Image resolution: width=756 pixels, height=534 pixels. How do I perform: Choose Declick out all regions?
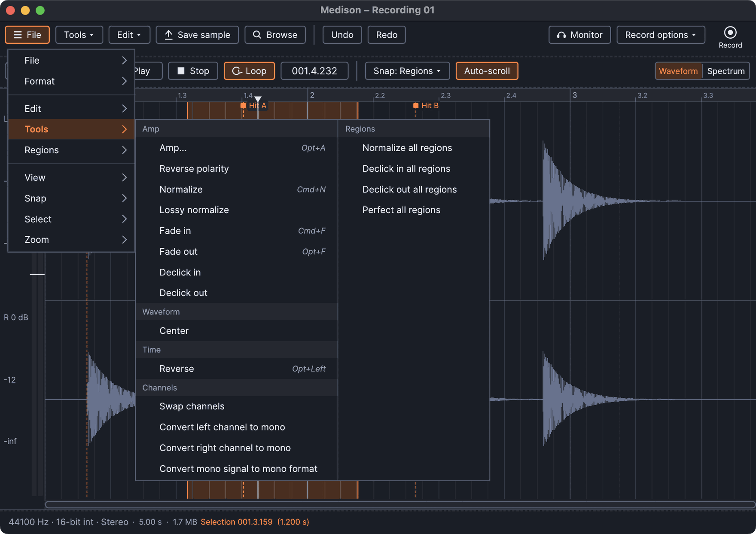click(414, 189)
